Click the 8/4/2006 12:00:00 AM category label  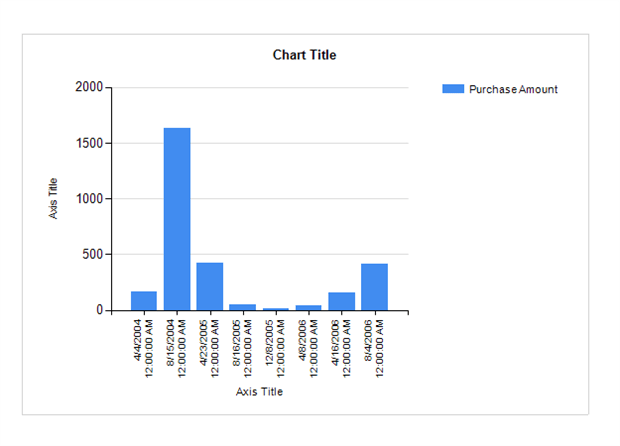point(374,348)
